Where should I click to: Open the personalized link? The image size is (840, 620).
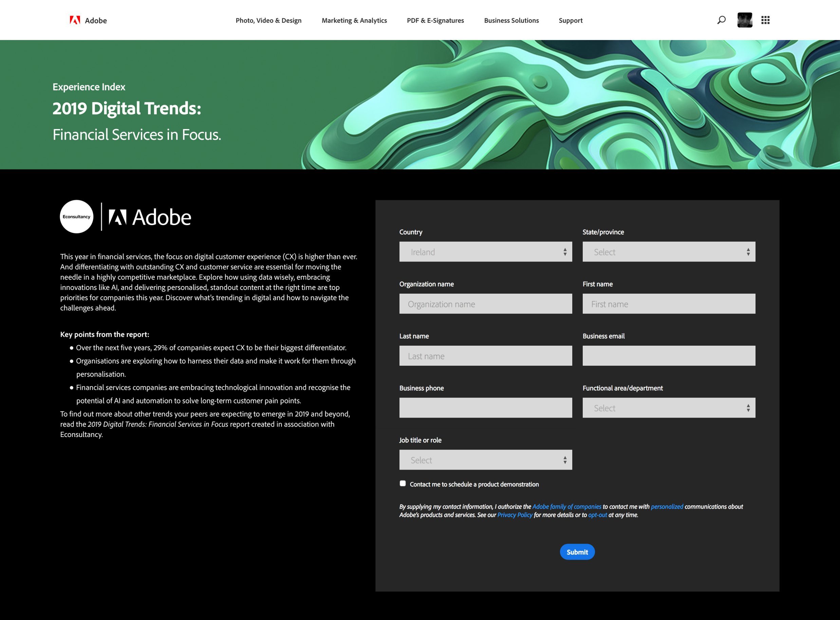tap(667, 507)
